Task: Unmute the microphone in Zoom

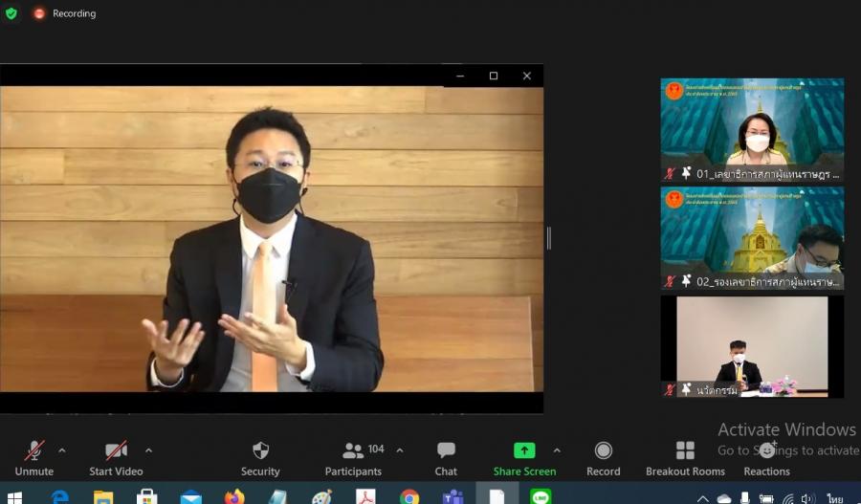Action: (x=34, y=457)
